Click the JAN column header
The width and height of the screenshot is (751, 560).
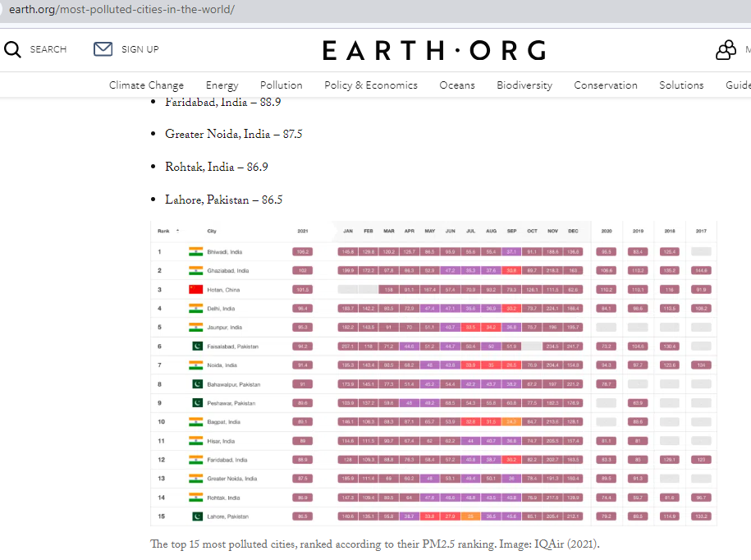tap(348, 231)
